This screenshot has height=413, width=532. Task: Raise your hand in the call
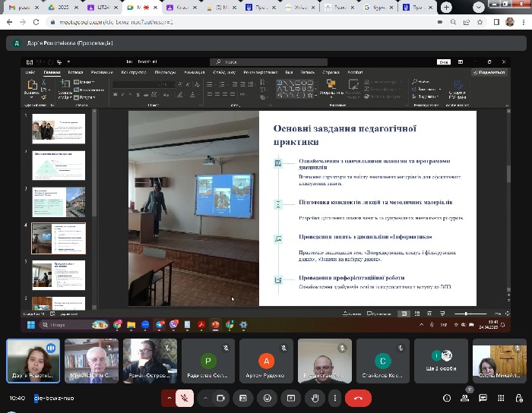click(x=314, y=398)
